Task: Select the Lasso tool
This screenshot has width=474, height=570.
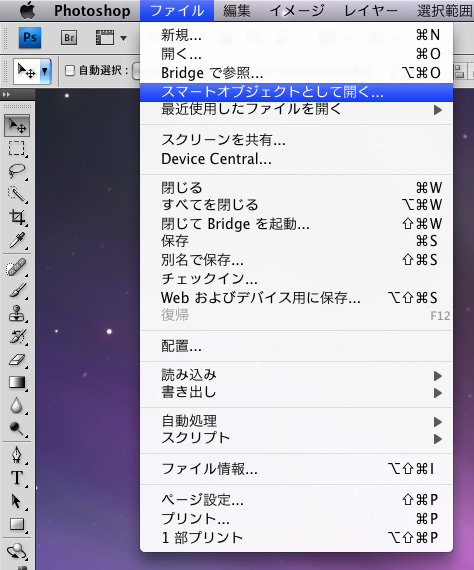Action: (x=17, y=171)
